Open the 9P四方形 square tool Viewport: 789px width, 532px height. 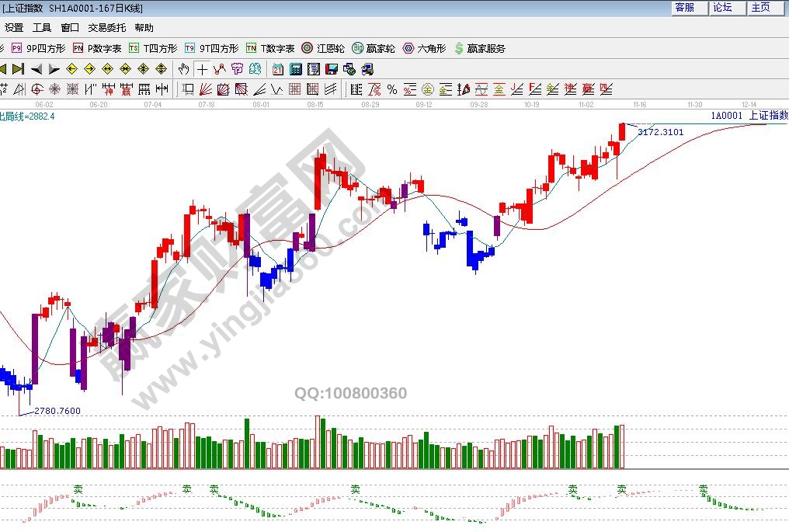click(x=39, y=48)
